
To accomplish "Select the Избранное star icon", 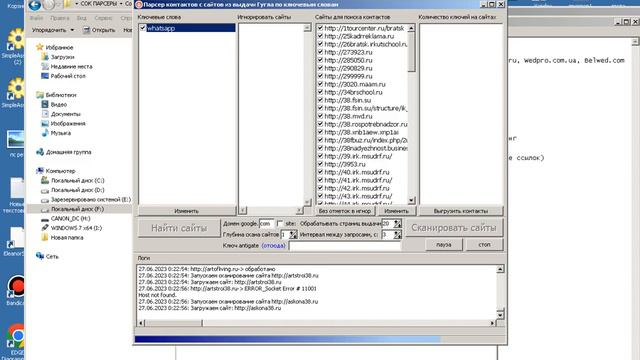I will tap(40, 47).
